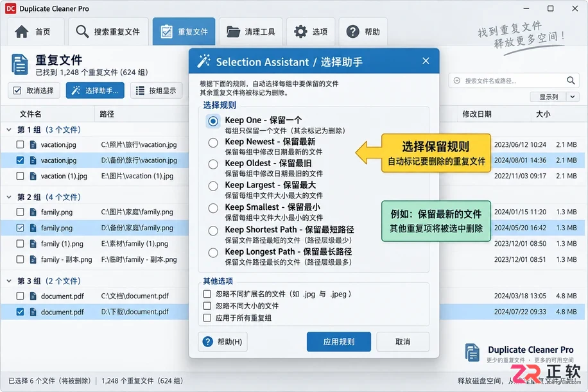Click the 选择助手... button
This screenshot has height=392, width=588.
95,90
